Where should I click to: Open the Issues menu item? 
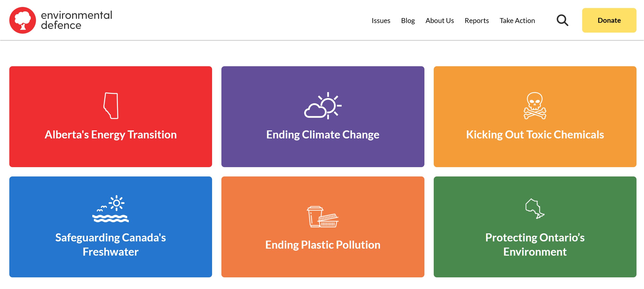(x=381, y=20)
